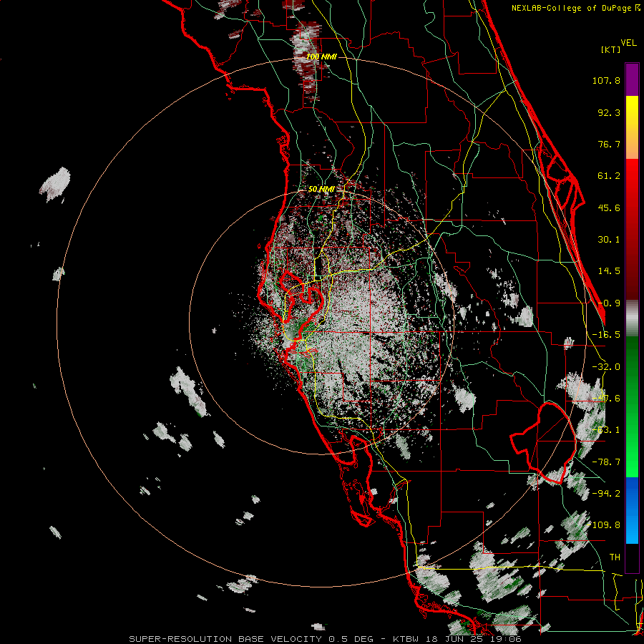Click the -94.2 value on velocity scale
Viewport: 644px width, 644px height.
pos(606,494)
